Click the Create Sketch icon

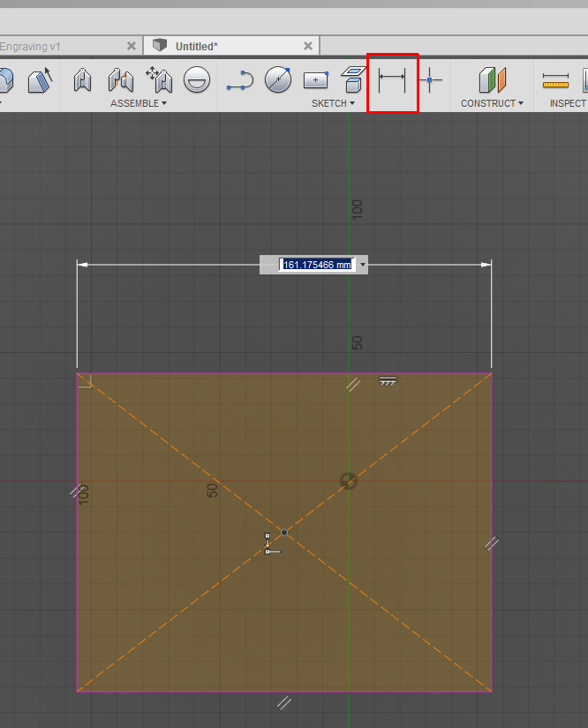click(353, 79)
